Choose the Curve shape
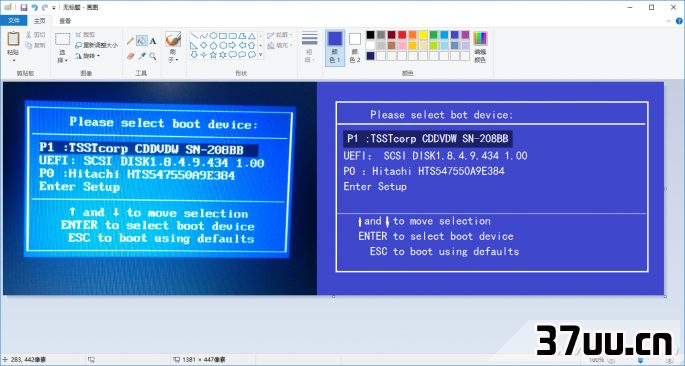 click(x=204, y=36)
